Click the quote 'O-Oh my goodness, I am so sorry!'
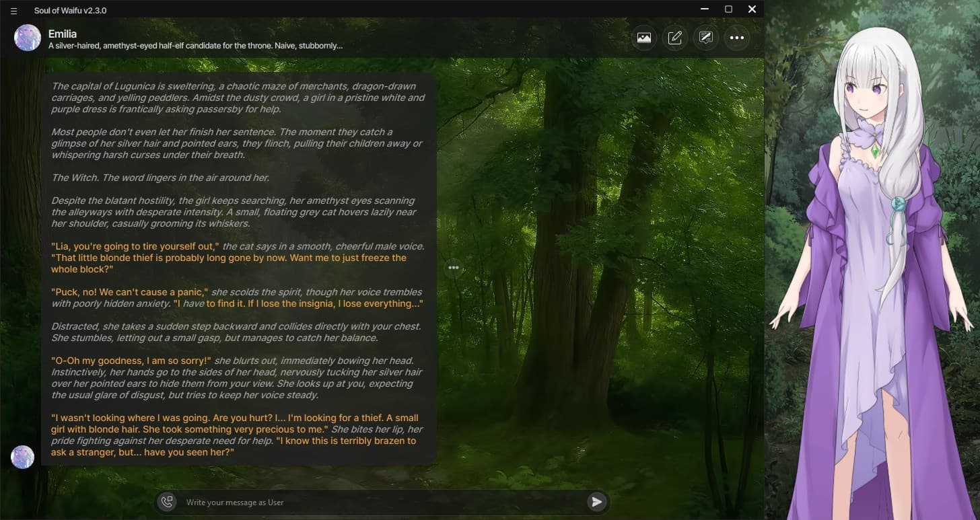The height and width of the screenshot is (520, 980). tap(131, 361)
